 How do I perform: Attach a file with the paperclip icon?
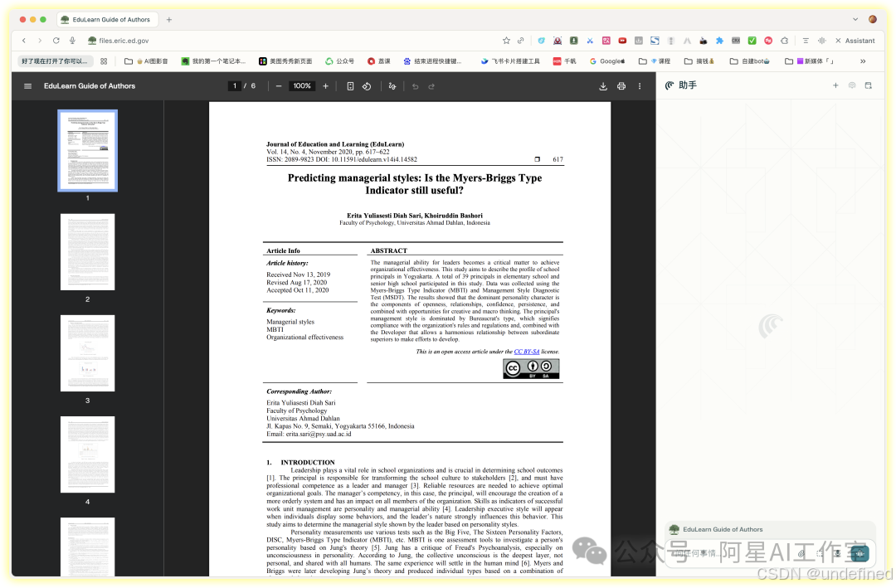click(x=801, y=553)
